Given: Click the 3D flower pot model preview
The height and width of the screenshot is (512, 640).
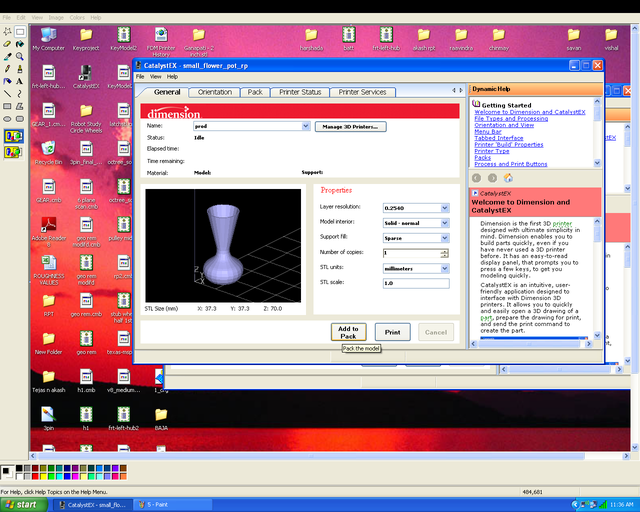Looking at the screenshot, I should coord(223,245).
